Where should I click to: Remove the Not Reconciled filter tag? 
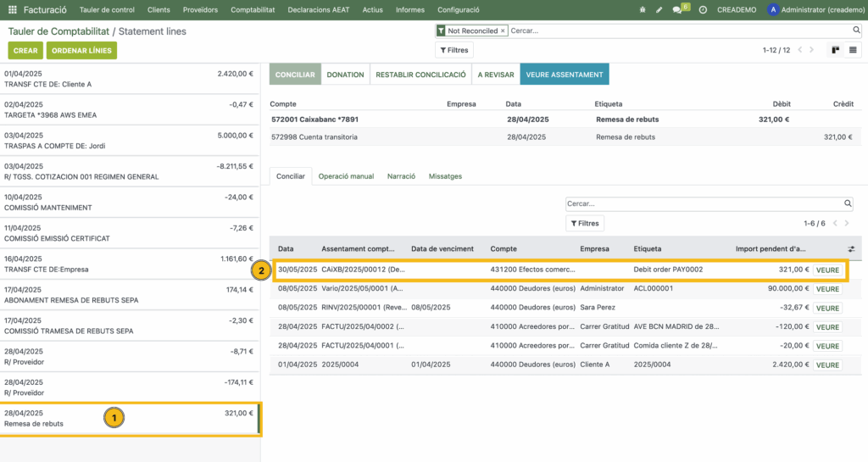[x=503, y=31]
